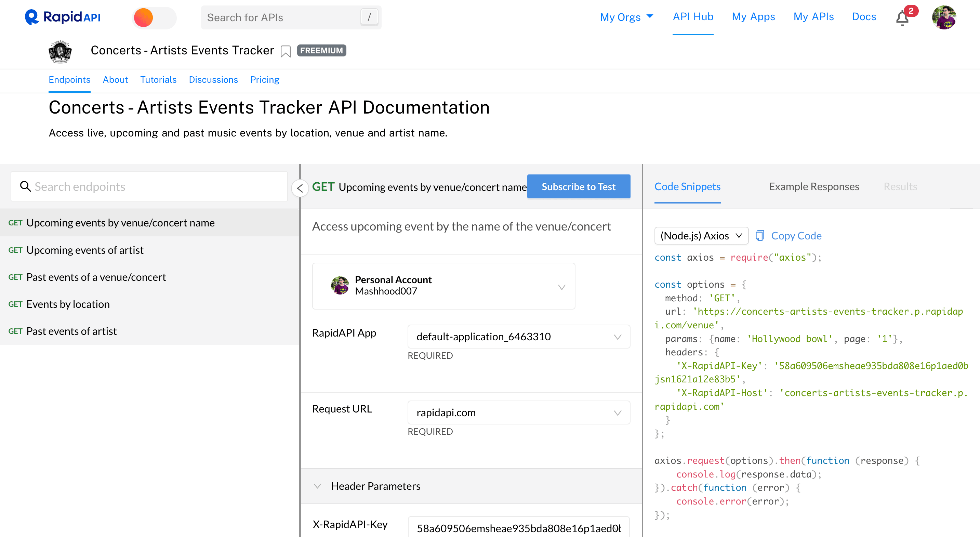This screenshot has height=537, width=980.
Task: Open the Request URL dropdown
Action: (x=518, y=412)
